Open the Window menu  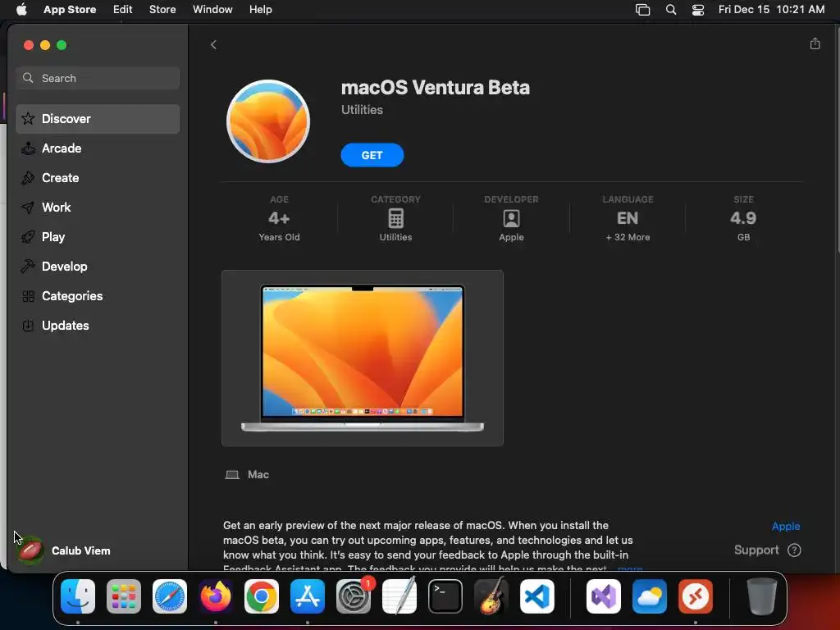click(212, 10)
